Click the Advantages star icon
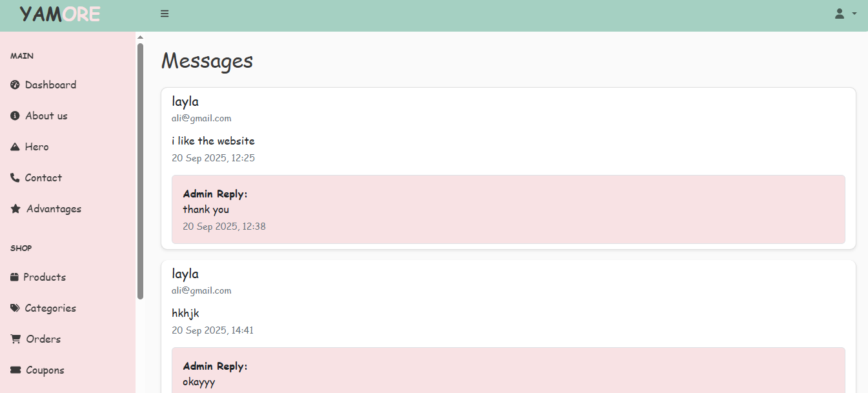This screenshot has width=868, height=393. (x=15, y=208)
